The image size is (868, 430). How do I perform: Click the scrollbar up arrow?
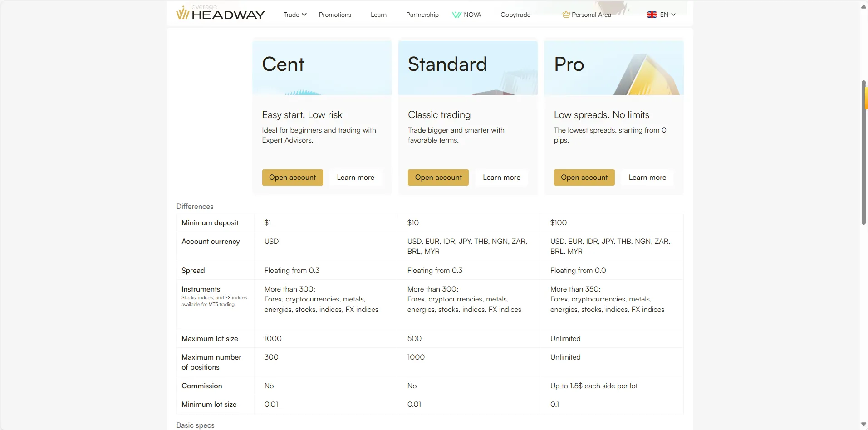pyautogui.click(x=863, y=6)
